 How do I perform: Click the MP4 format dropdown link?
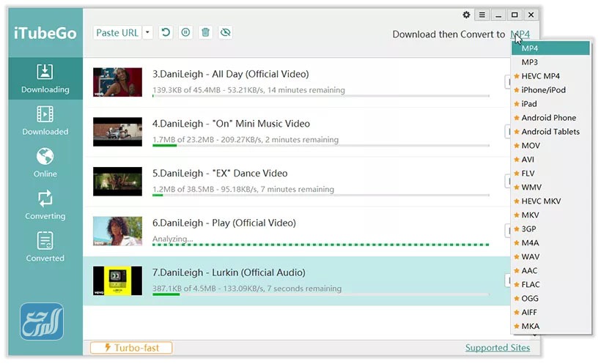pos(520,34)
